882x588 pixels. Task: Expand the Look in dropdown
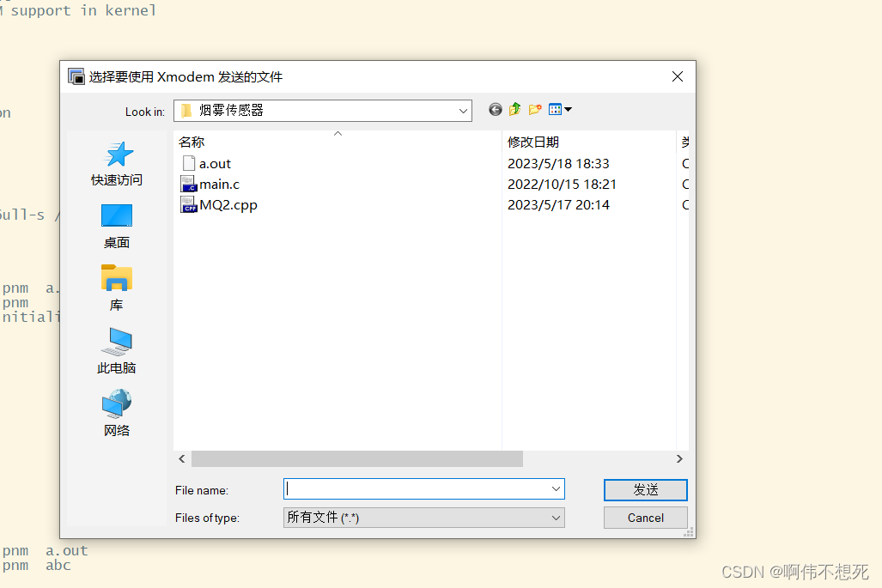click(463, 110)
